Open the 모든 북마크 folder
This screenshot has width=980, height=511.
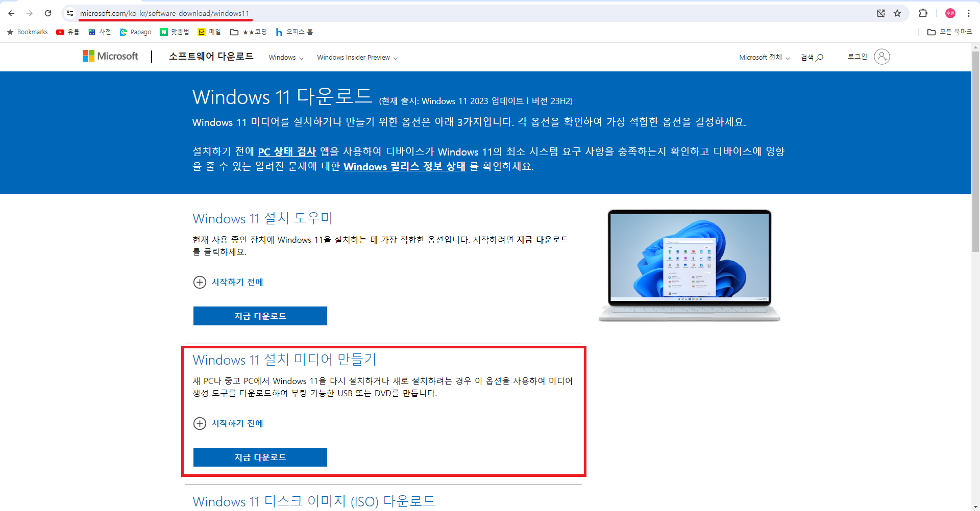pyautogui.click(x=950, y=32)
